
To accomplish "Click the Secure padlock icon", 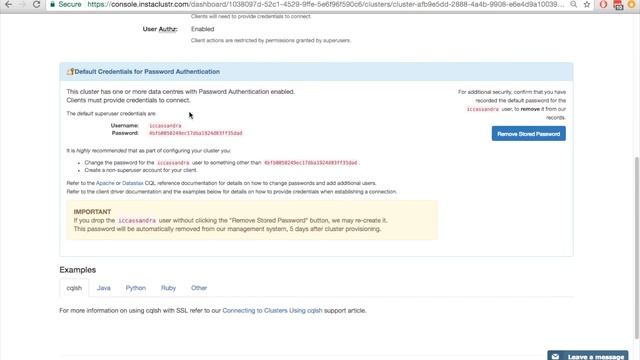I will pyautogui.click(x=52, y=4).
